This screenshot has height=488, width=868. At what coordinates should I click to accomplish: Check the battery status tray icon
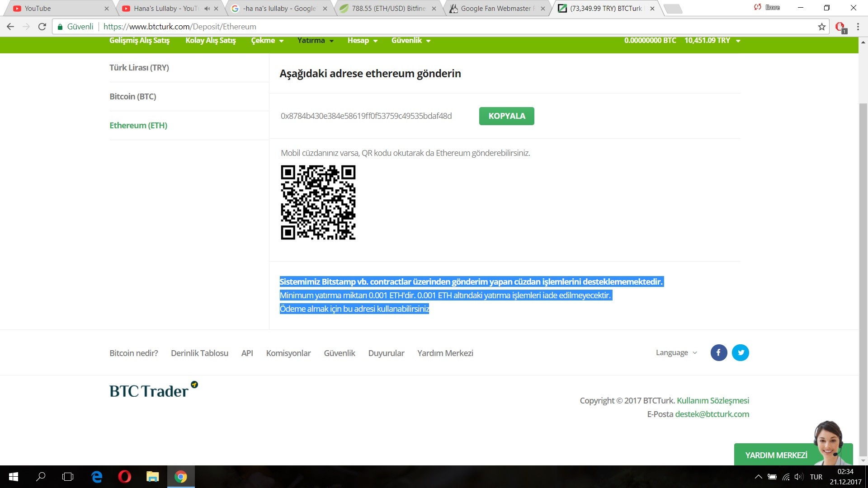coord(772,477)
